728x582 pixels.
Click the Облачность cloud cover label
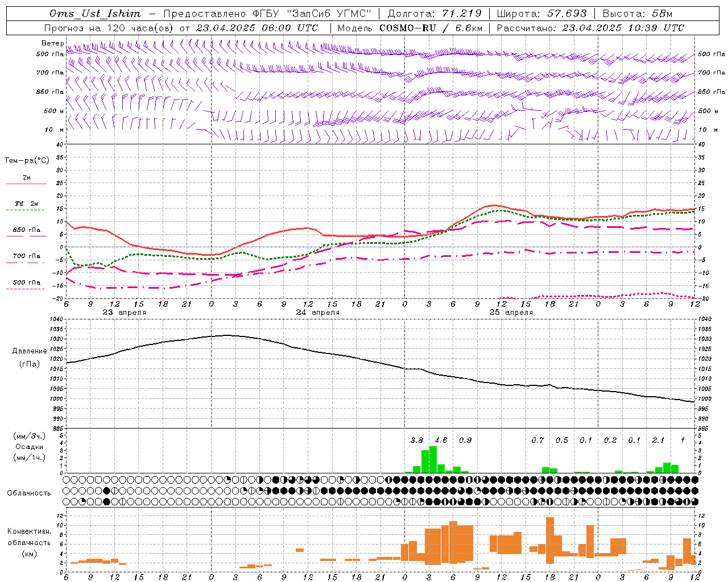pos(29,493)
